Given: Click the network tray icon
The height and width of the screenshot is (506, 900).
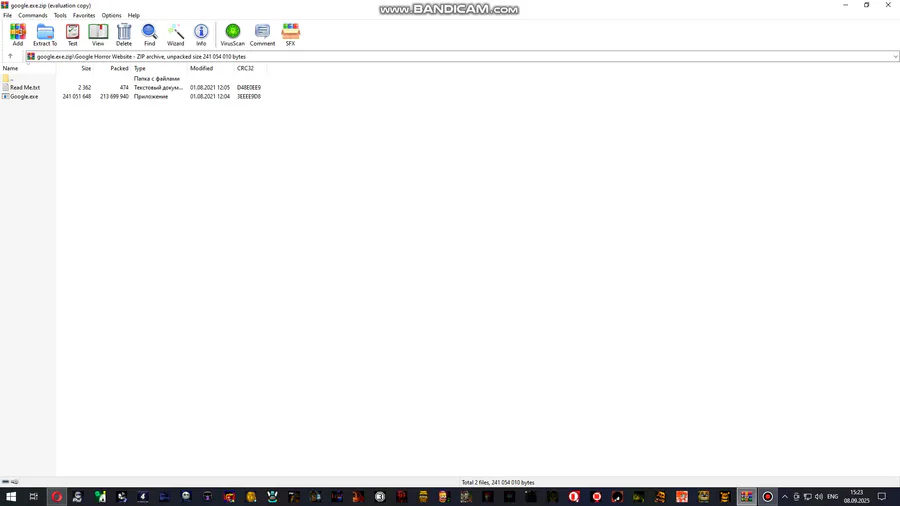Looking at the screenshot, I should point(808,497).
